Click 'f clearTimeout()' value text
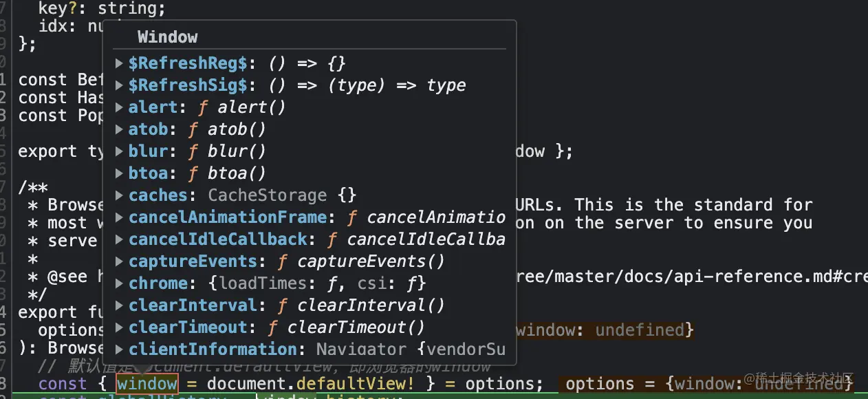868x399 pixels. (x=346, y=328)
